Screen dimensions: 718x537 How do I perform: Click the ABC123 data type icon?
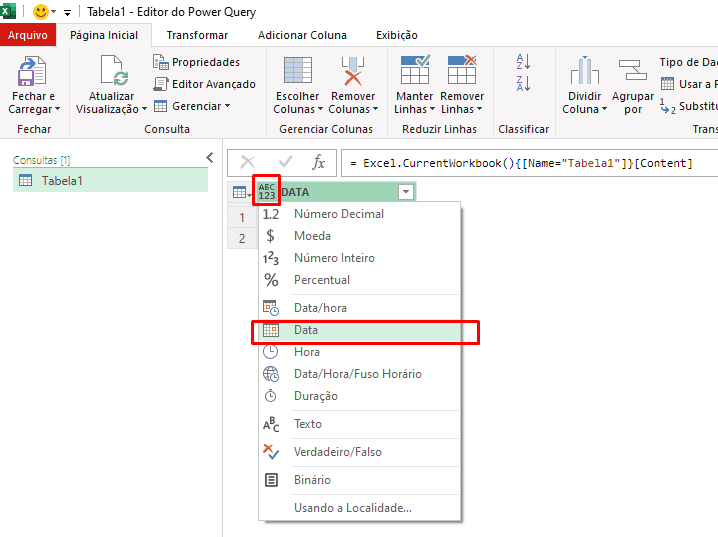(x=267, y=192)
